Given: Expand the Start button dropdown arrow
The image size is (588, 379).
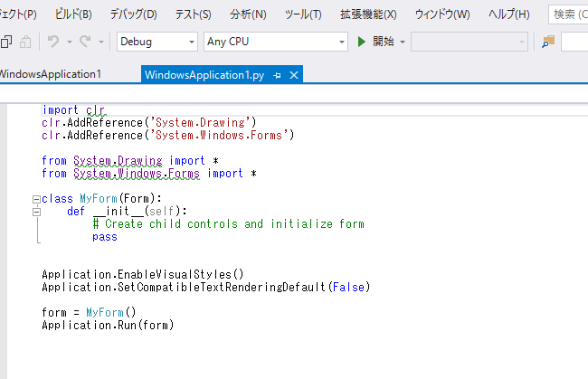Looking at the screenshot, I should tap(403, 42).
